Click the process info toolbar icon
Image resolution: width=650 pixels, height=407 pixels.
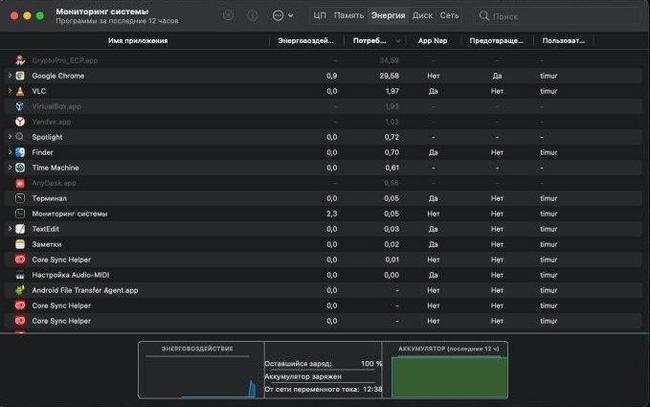click(252, 16)
